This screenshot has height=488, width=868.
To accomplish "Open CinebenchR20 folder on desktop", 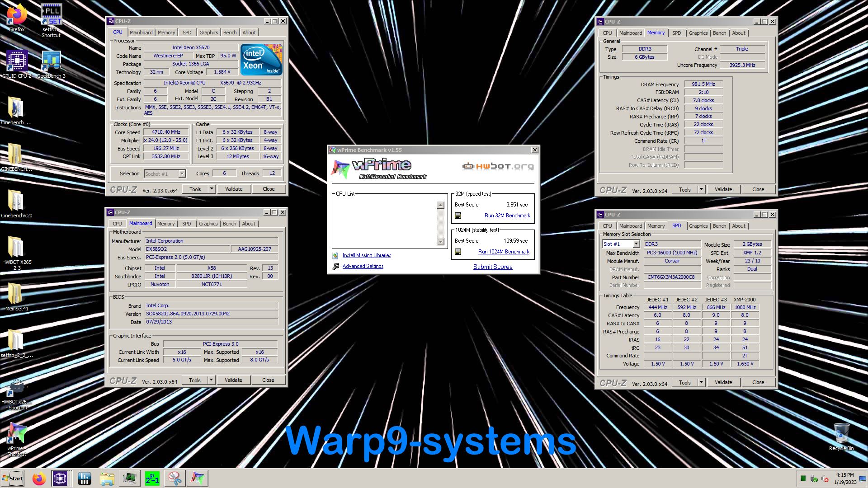I will point(16,203).
